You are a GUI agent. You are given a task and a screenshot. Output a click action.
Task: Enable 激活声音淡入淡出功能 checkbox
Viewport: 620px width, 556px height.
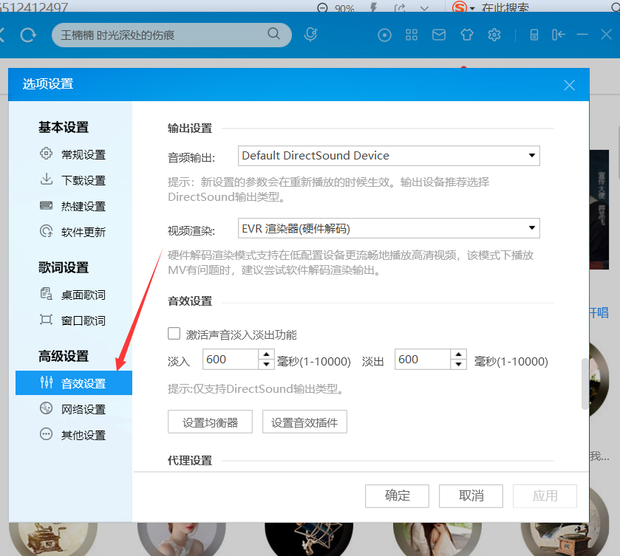coord(174,334)
